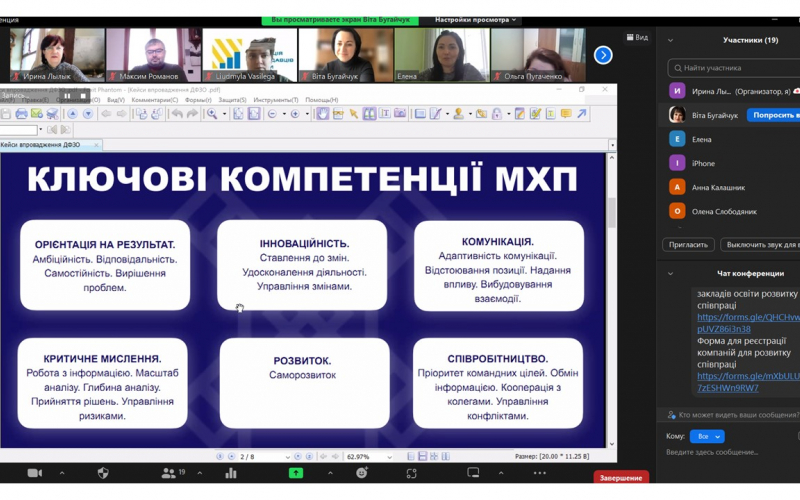Open the Комментарии(C) menu

click(x=155, y=100)
